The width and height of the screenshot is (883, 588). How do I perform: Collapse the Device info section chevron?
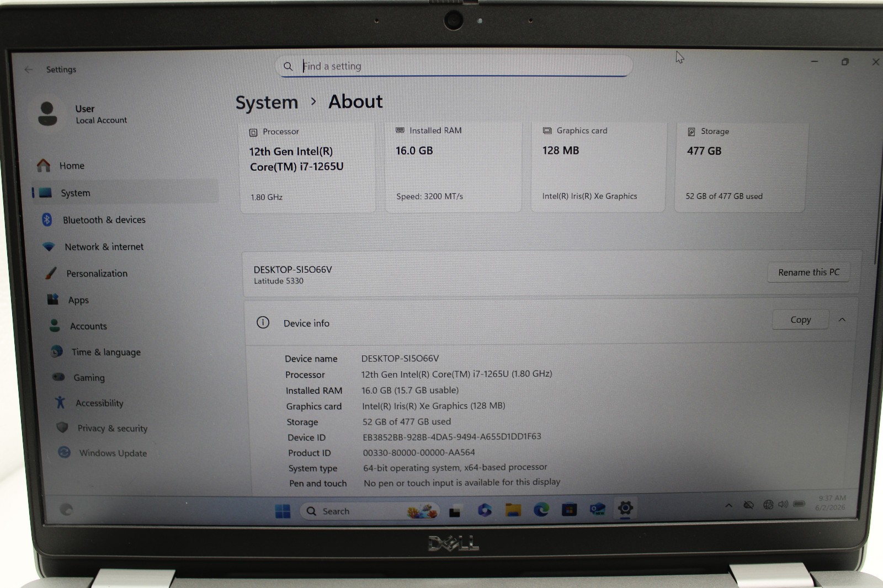coord(842,320)
